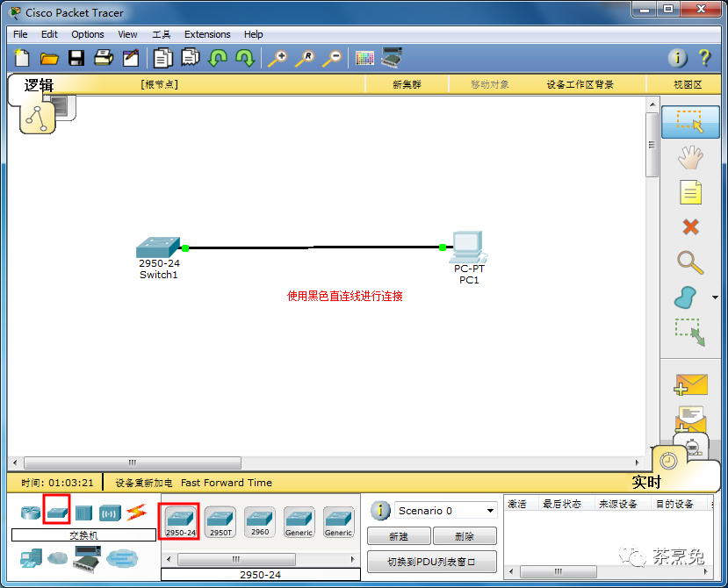Click 切换到PDU列表窗口 button
Image resolution: width=728 pixels, height=588 pixels.
click(432, 562)
